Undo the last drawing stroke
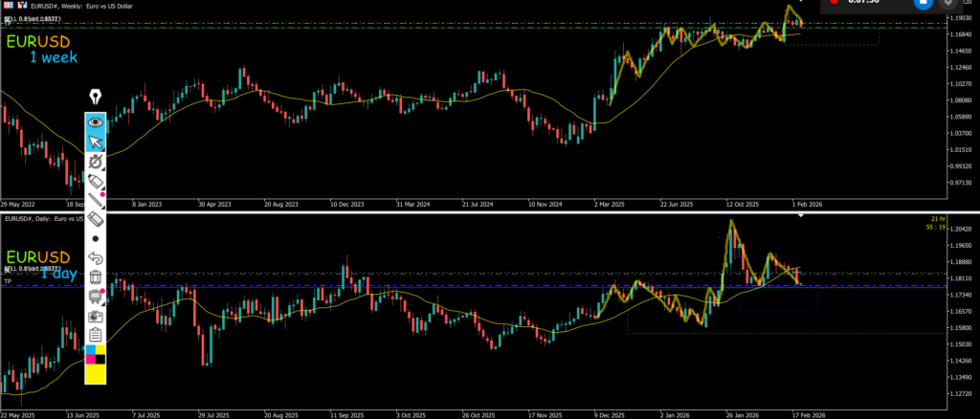The image size is (980, 419). [x=96, y=258]
